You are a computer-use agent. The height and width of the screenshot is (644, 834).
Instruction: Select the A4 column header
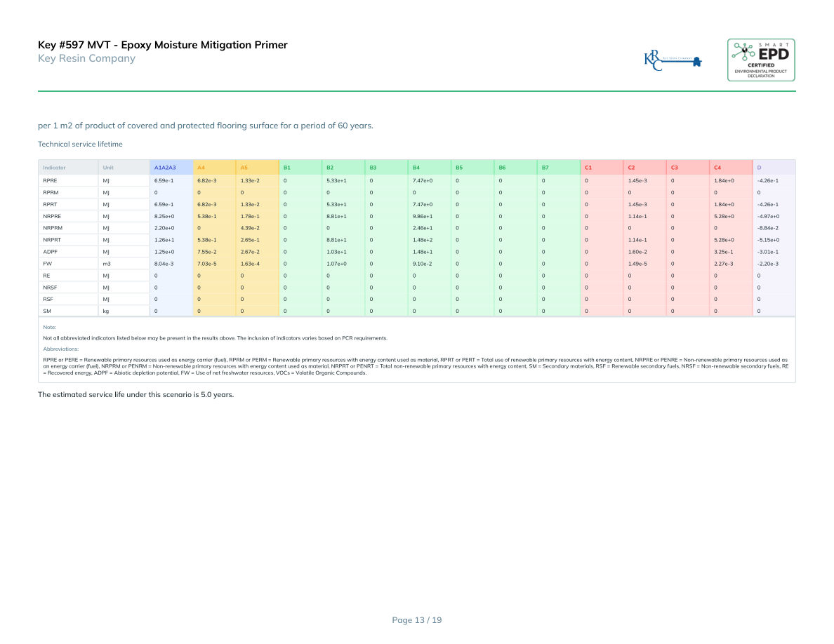pos(201,168)
